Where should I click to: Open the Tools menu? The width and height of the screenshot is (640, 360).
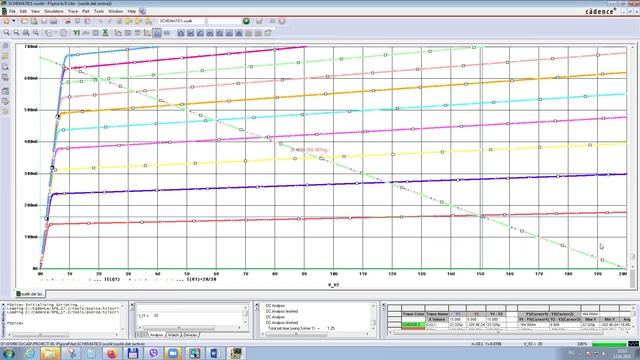click(x=99, y=11)
